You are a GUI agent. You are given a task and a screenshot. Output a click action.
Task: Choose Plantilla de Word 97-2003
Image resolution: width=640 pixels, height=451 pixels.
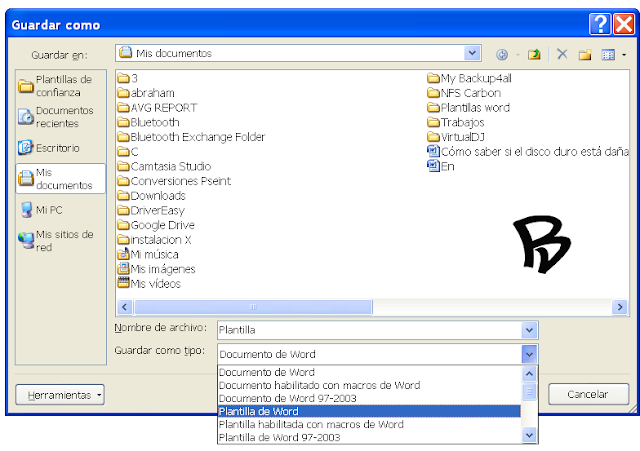coord(369,438)
